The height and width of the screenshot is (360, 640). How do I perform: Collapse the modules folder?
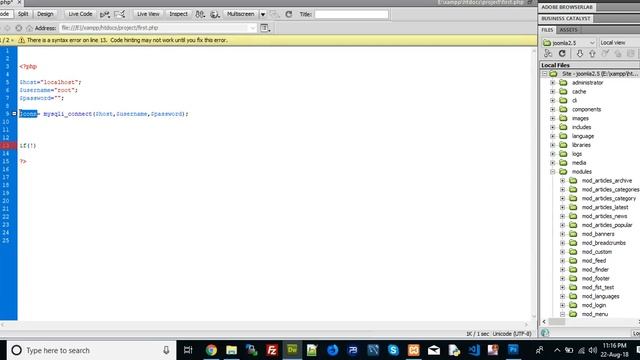click(553, 172)
